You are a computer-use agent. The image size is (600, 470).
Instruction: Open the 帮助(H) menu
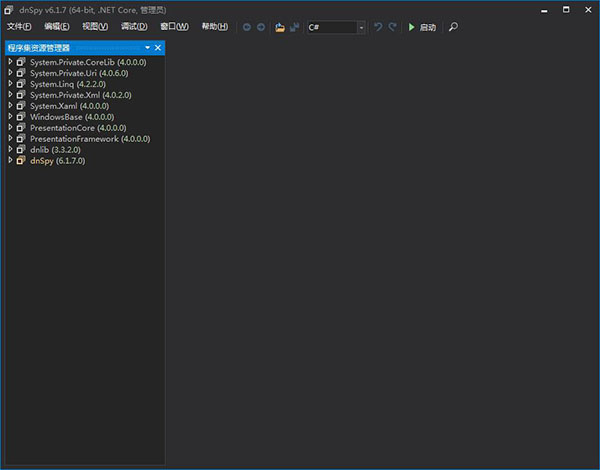[x=215, y=26]
